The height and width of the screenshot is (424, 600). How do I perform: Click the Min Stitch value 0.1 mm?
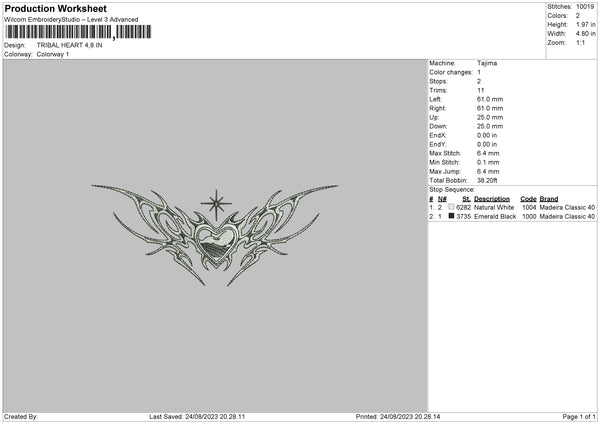click(x=488, y=162)
